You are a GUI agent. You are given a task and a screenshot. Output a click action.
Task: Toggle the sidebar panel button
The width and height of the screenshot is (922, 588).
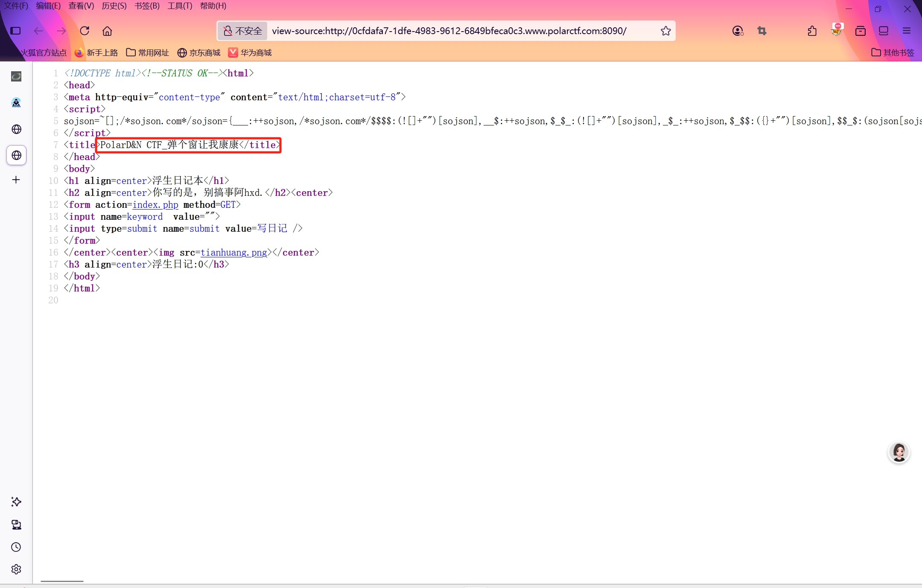[x=16, y=31]
